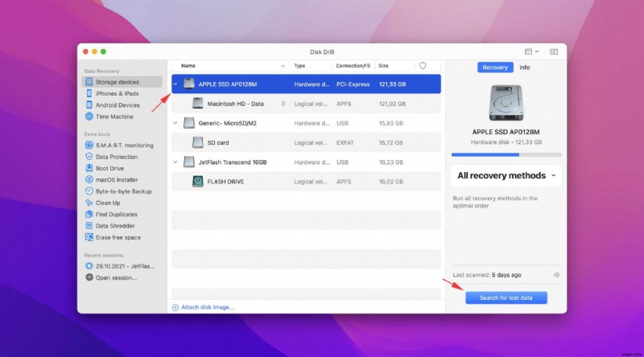Click Open session plus icon

coord(89,277)
